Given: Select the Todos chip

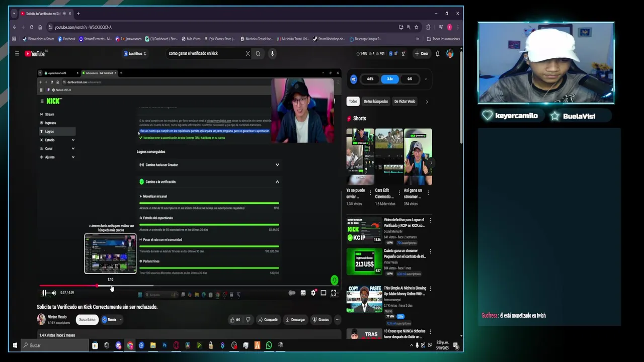Looking at the screenshot, I should (x=353, y=101).
